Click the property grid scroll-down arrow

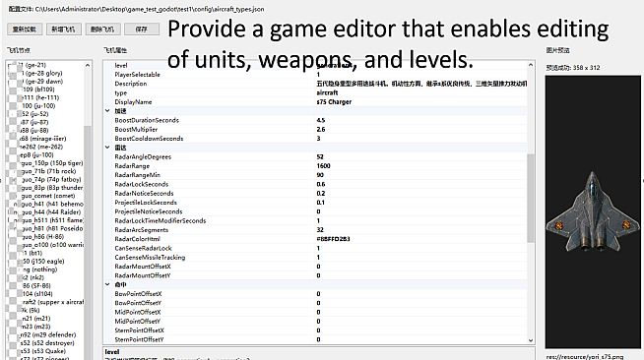point(530,340)
